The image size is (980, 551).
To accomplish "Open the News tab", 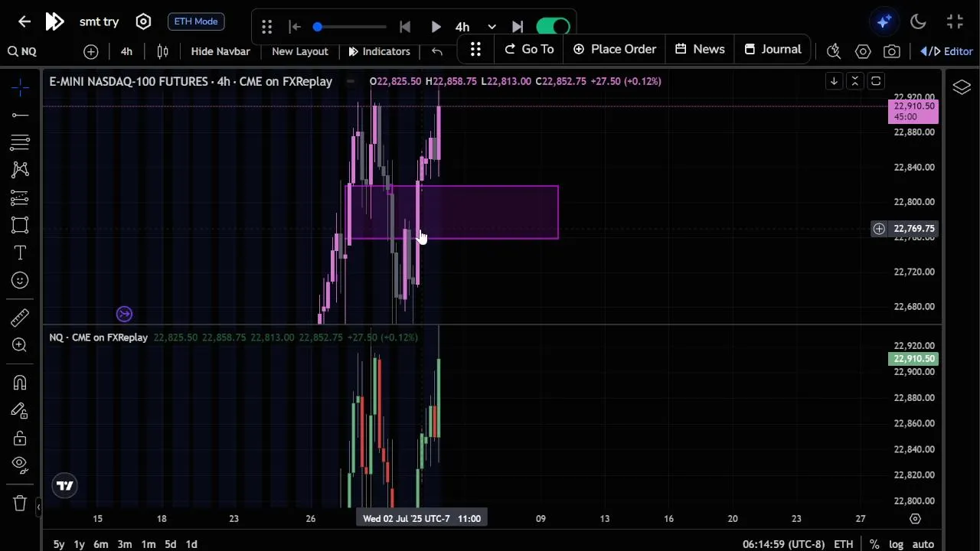I will (700, 49).
